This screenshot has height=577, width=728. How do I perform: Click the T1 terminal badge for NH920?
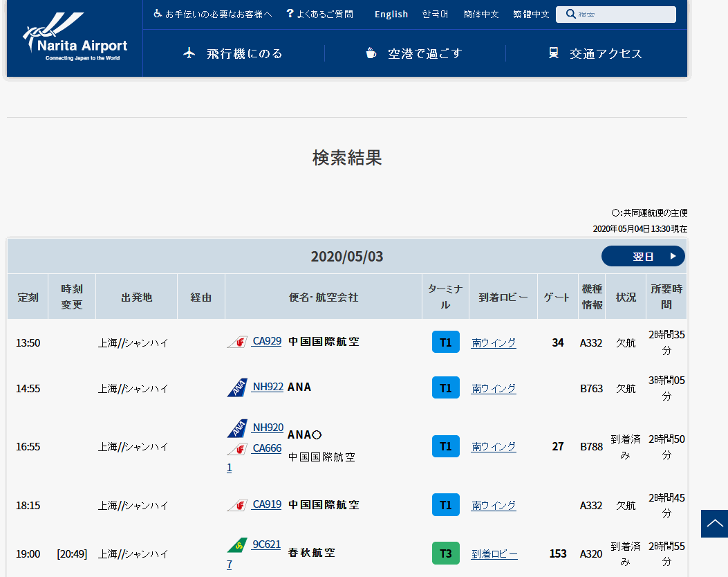pos(446,446)
